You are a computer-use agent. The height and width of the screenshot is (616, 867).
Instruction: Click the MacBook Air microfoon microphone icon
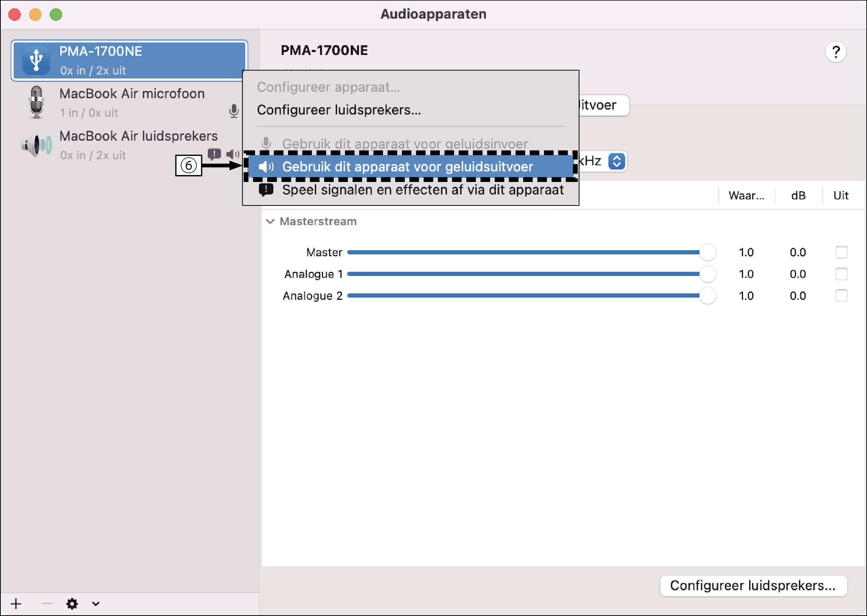36,102
